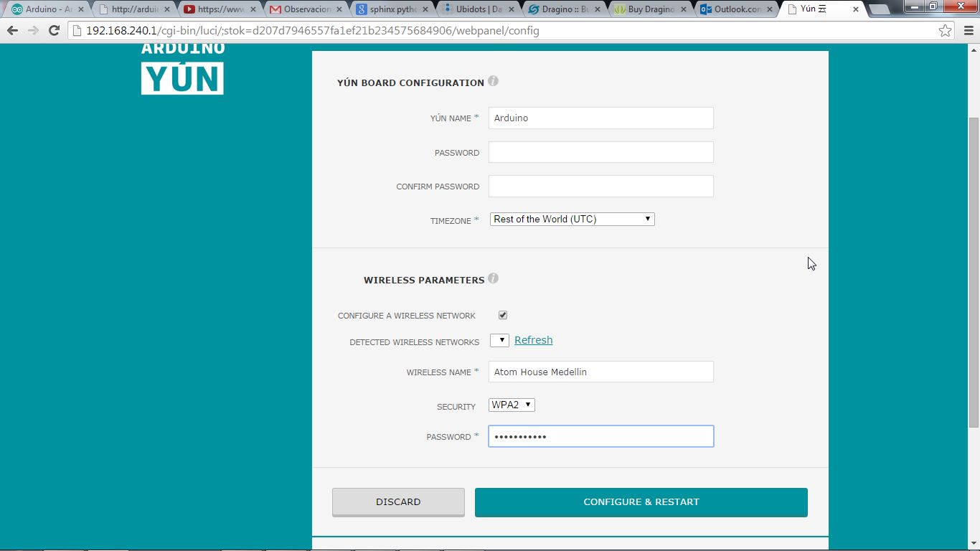Image resolution: width=980 pixels, height=551 pixels.
Task: Click the Yún Board Configuration heading
Action: pyautogui.click(x=410, y=83)
